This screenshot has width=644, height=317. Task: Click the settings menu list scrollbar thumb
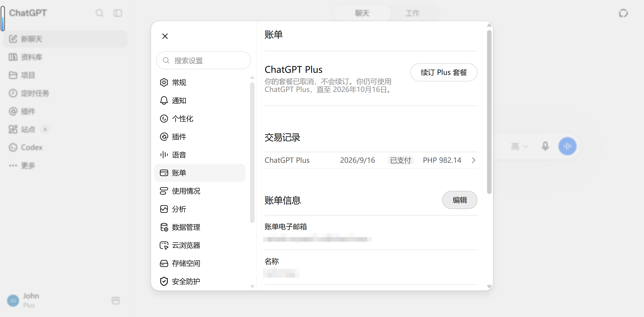252,153
